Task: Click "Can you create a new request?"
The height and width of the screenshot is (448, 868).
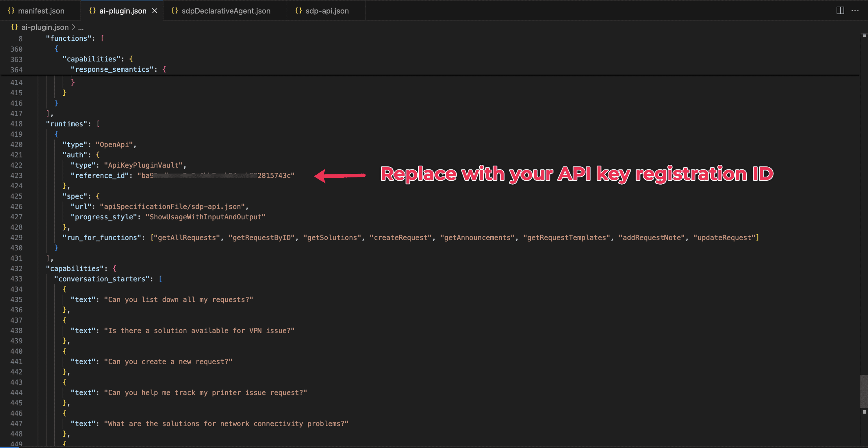Action: (168, 362)
